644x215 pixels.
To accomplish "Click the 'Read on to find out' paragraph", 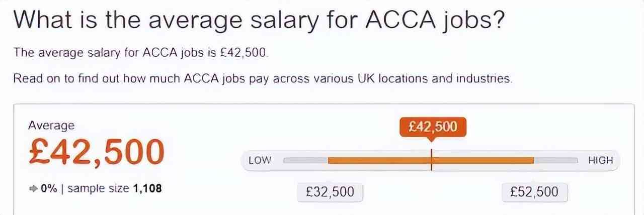I will [263, 79].
